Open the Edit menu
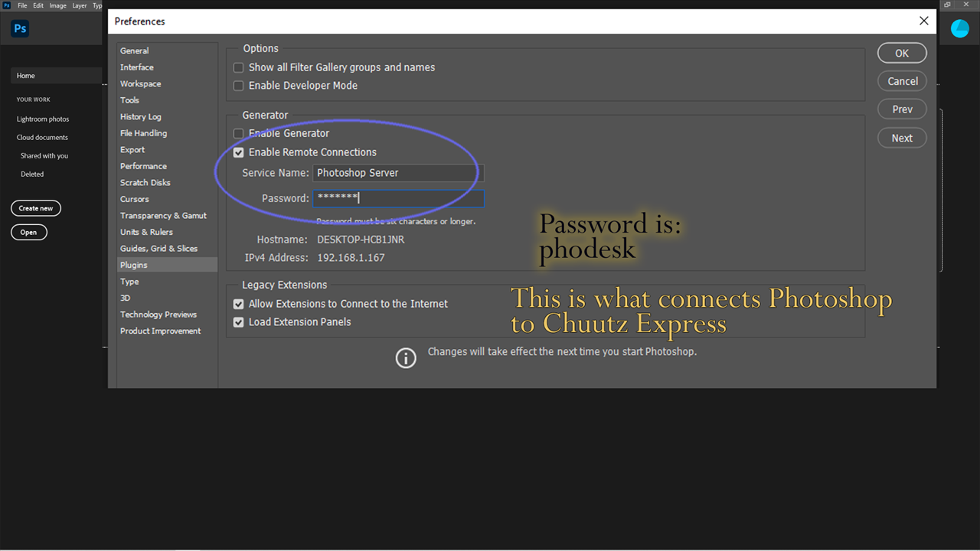Screen dimensions: 980x551 click(38, 5)
